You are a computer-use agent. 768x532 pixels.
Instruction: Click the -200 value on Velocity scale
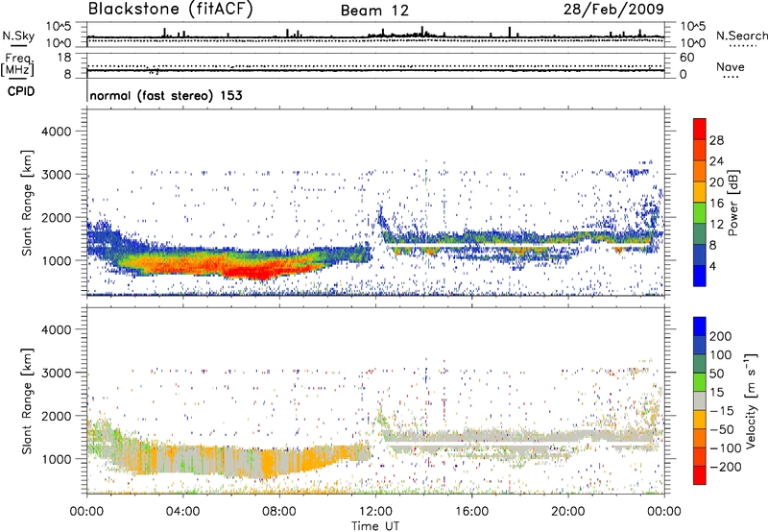726,467
